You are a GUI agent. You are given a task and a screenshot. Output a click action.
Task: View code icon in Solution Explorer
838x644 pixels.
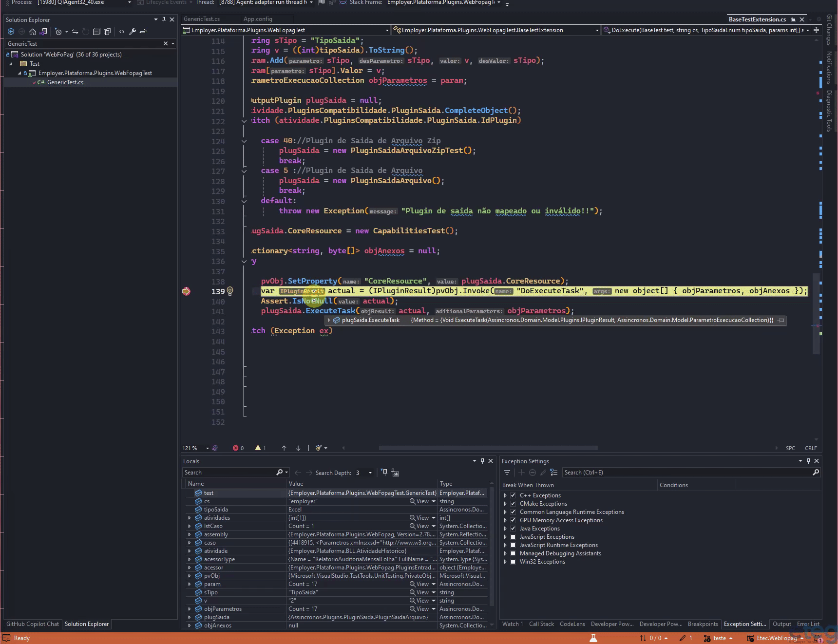click(122, 32)
